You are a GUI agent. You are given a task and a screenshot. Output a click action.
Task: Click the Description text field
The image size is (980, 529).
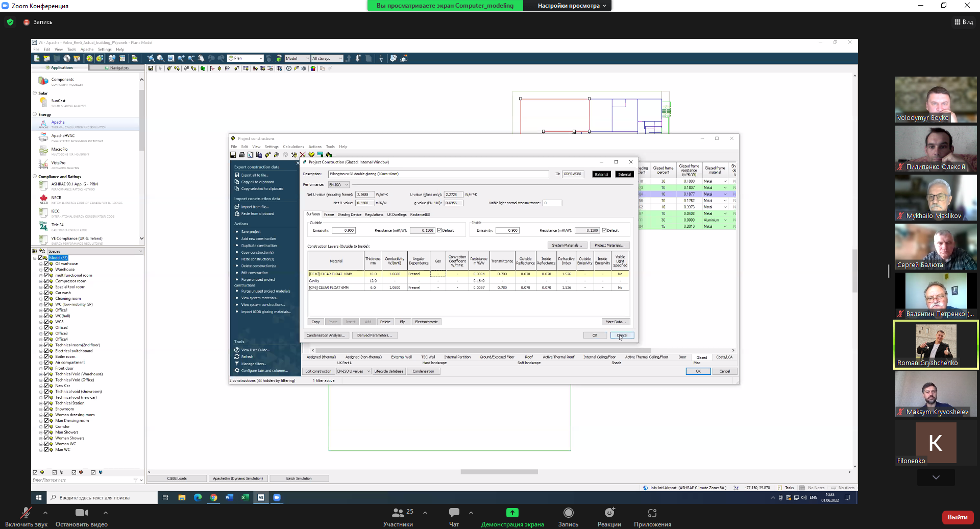tap(438, 174)
